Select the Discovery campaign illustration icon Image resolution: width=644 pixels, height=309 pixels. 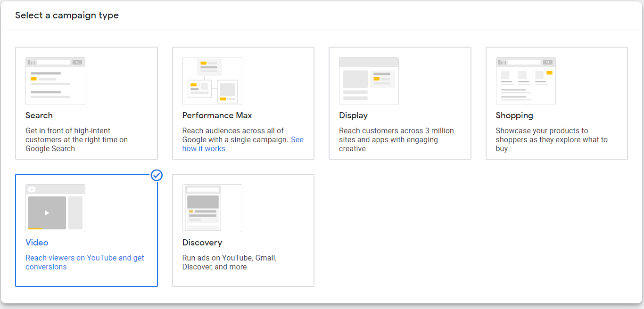click(x=212, y=208)
